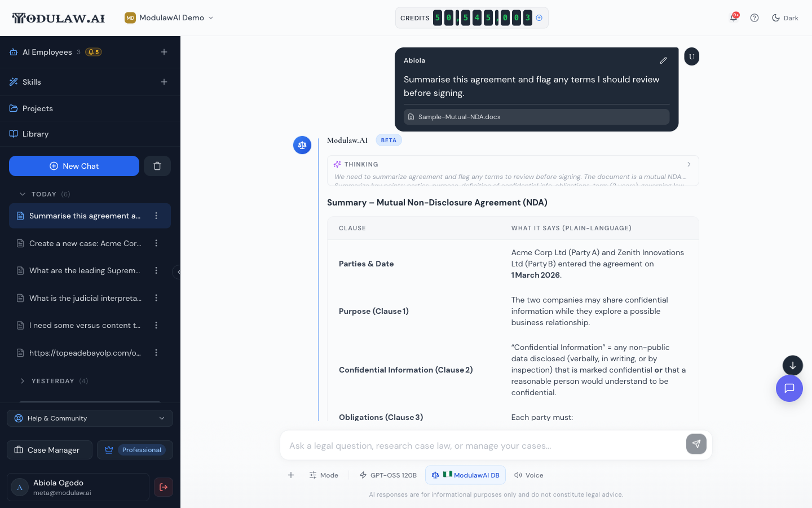Open the floating chat bubble button
This screenshot has height=508, width=812.
[789, 388]
